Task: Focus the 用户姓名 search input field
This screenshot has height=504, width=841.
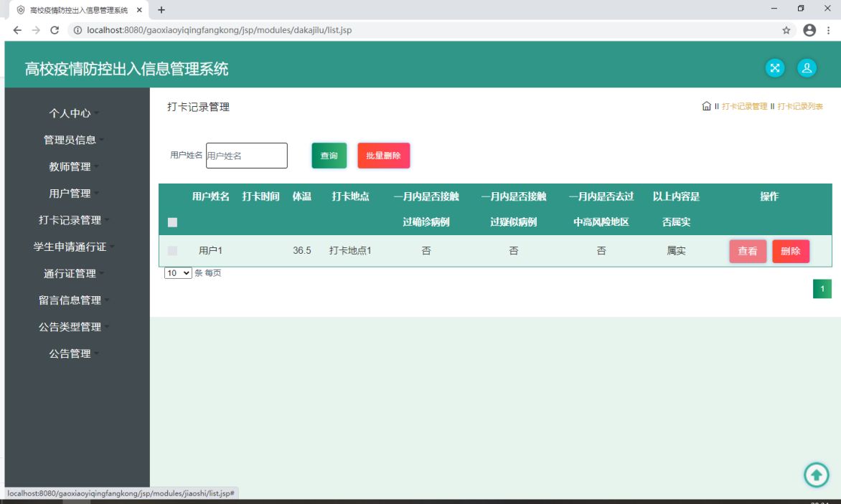Action: click(247, 156)
